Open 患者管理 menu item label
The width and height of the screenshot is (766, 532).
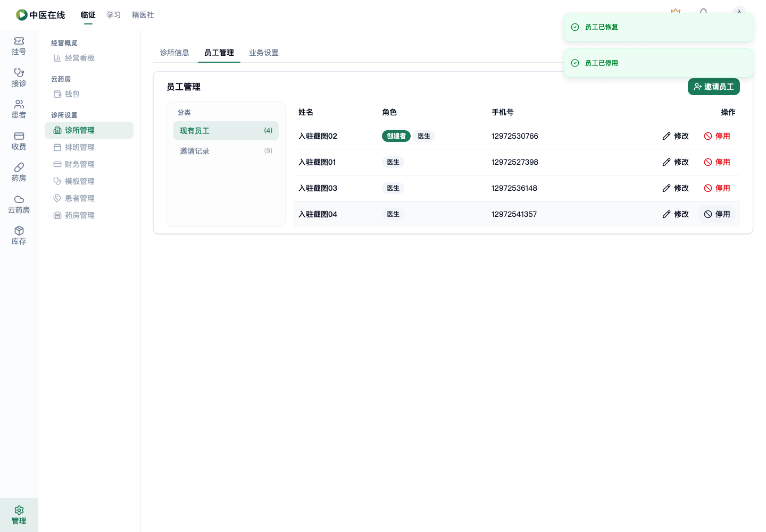[x=80, y=198]
